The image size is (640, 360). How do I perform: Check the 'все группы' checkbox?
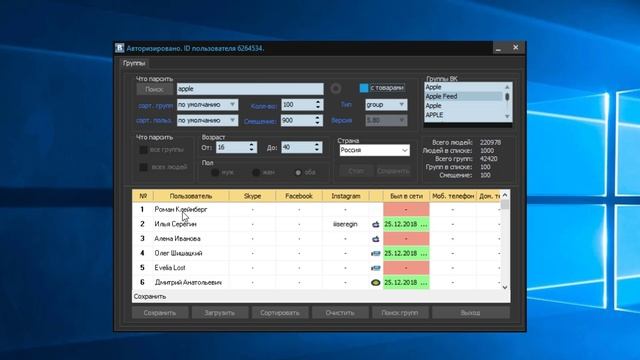pyautogui.click(x=143, y=150)
